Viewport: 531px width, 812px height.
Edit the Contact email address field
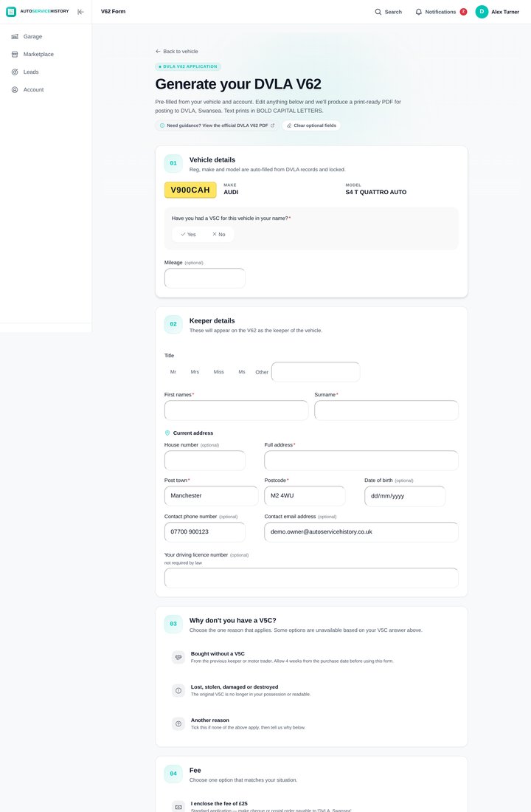(x=361, y=531)
